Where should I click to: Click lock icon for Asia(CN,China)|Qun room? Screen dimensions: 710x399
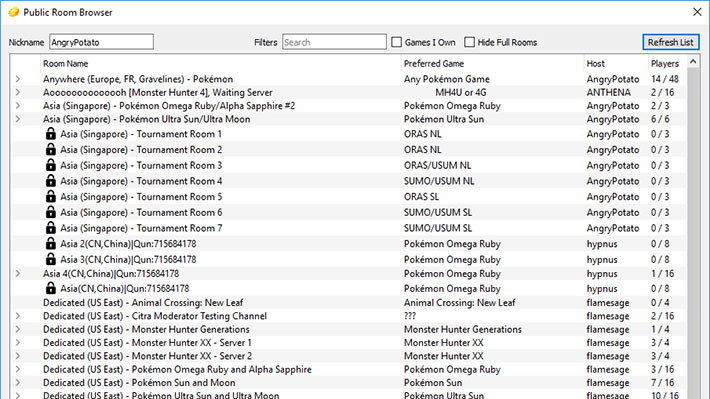coord(51,288)
